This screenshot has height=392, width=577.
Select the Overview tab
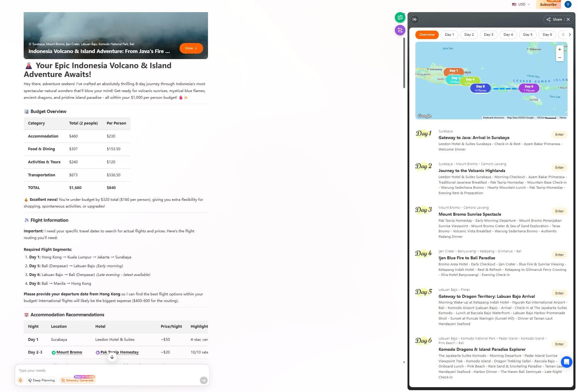[427, 35]
